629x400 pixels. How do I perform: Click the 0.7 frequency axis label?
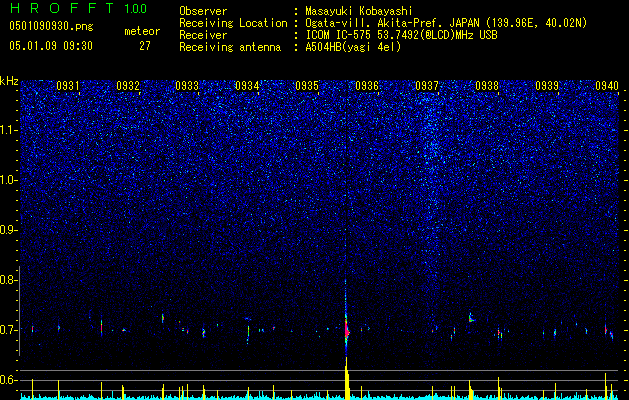pos(8,330)
